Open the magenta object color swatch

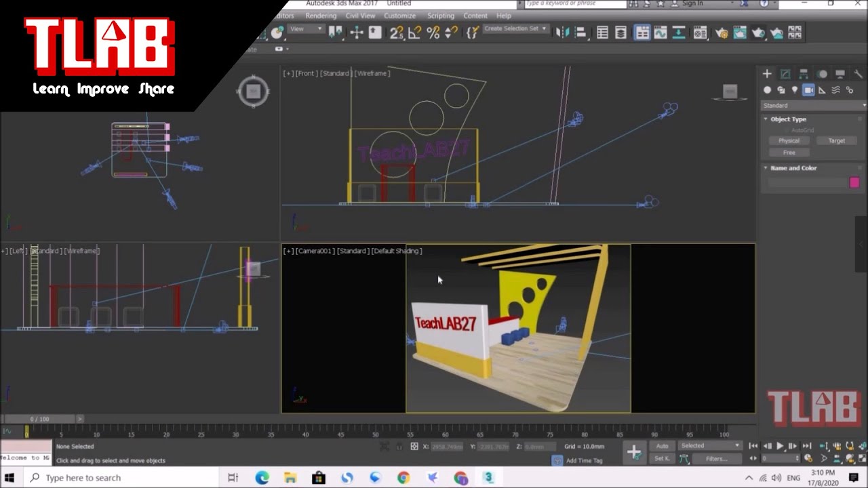[854, 182]
